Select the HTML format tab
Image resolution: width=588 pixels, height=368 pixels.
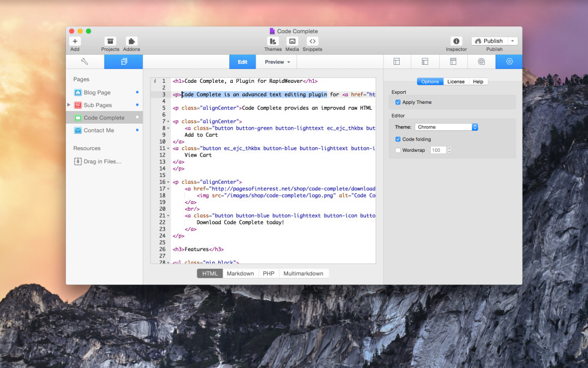(x=209, y=274)
